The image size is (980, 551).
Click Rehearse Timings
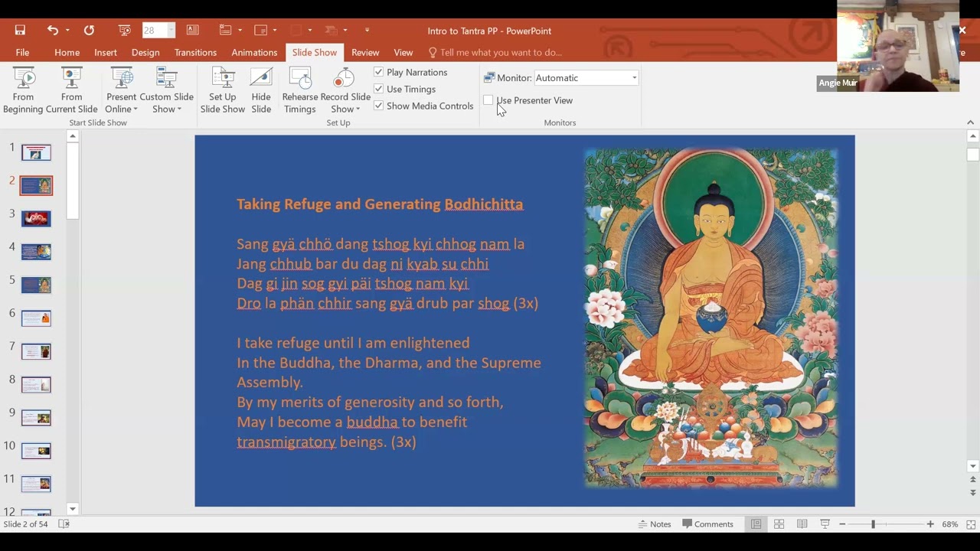(299, 90)
